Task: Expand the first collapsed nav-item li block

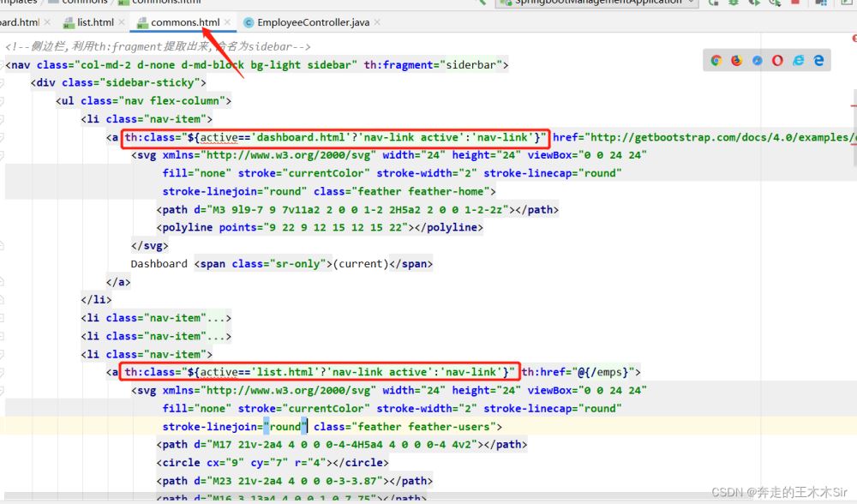Action: click(156, 318)
